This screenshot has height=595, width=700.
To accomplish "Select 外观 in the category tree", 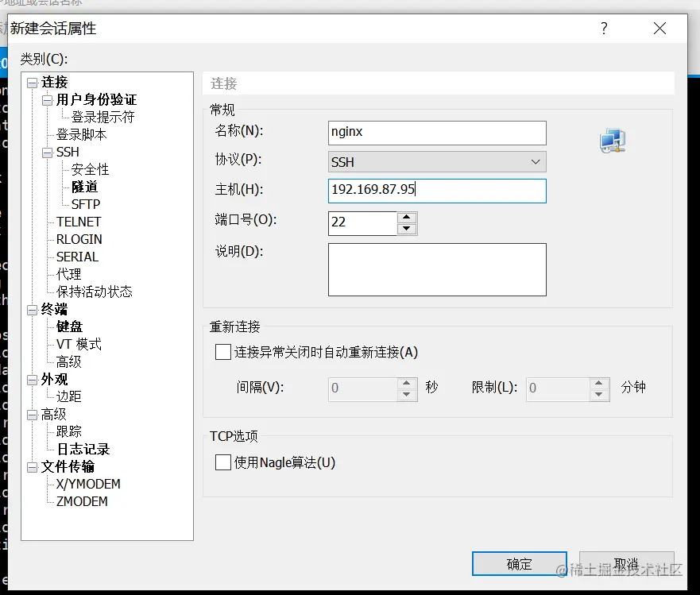I will [54, 380].
